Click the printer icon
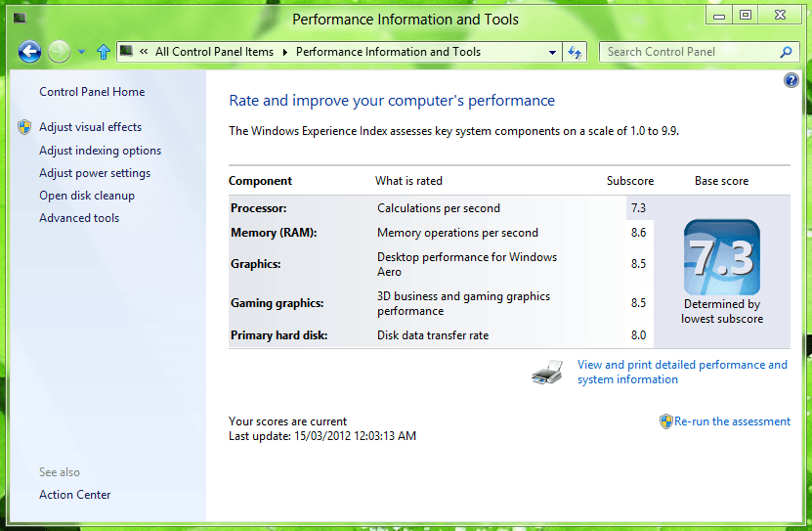Screen dimensions: 812x531 coord(547,372)
